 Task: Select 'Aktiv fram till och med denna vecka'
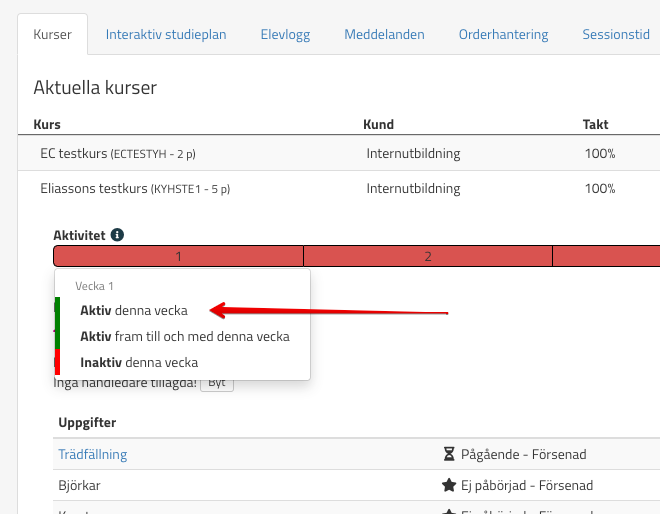click(184, 336)
